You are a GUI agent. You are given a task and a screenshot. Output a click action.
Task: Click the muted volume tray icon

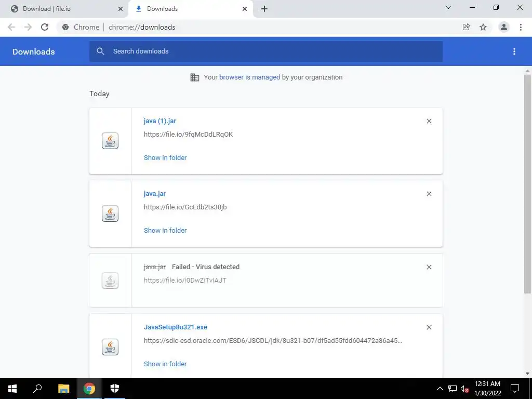[464, 389]
